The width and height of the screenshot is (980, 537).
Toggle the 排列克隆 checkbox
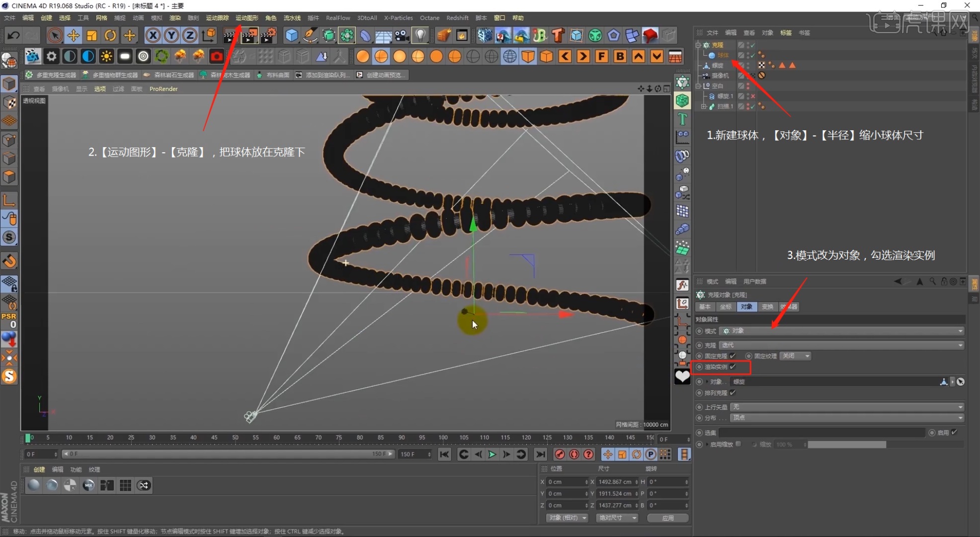point(733,392)
